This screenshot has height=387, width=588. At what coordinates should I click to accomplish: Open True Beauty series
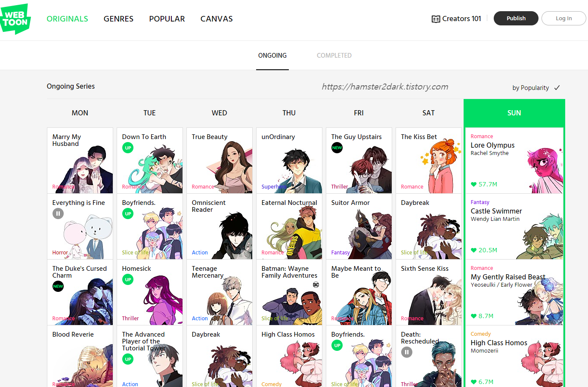pyautogui.click(x=220, y=161)
